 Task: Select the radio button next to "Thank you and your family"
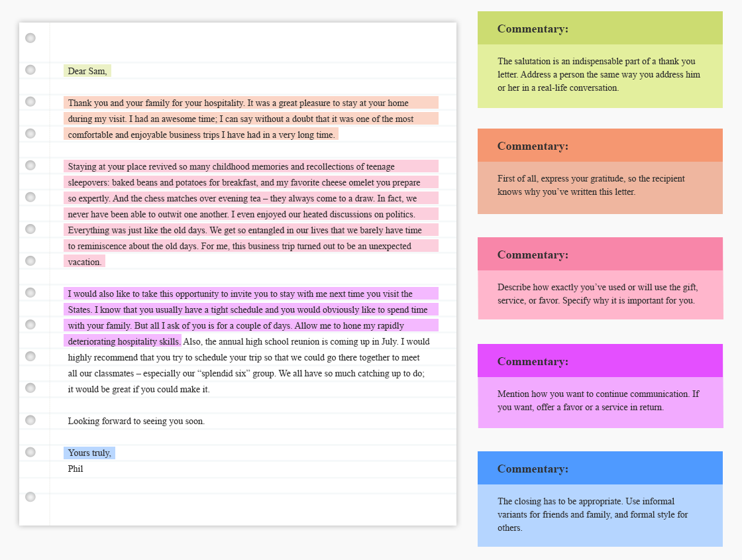[29, 101]
